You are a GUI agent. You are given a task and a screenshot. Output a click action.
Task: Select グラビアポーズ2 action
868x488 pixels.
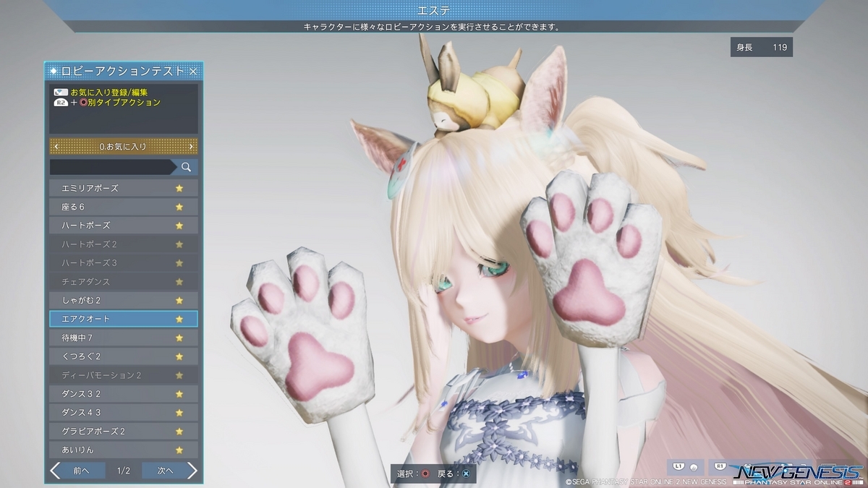[124, 431]
